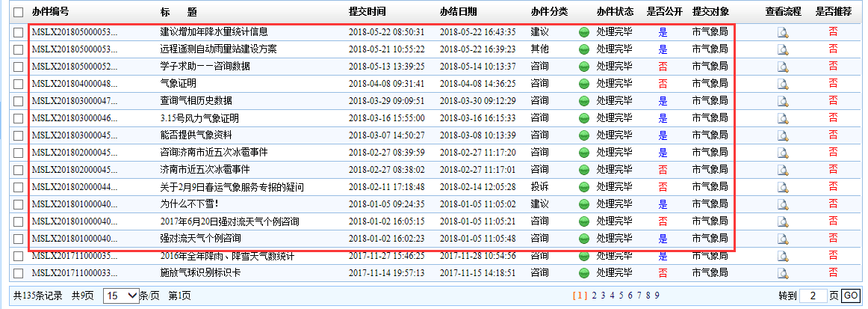
Task: Open the records-per-page dropdown showing 15
Action: coord(121,296)
